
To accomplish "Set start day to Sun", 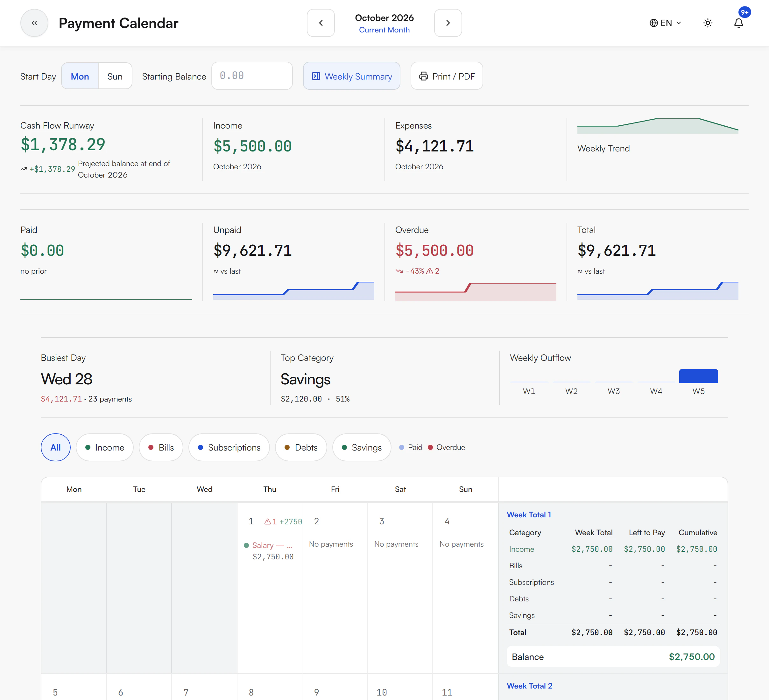I will [115, 76].
